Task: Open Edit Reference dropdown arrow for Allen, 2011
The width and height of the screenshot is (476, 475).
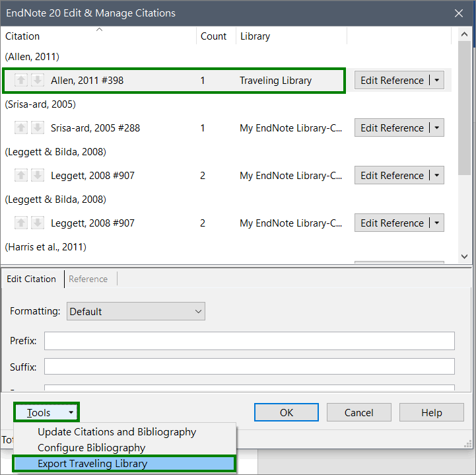Action: tap(437, 80)
